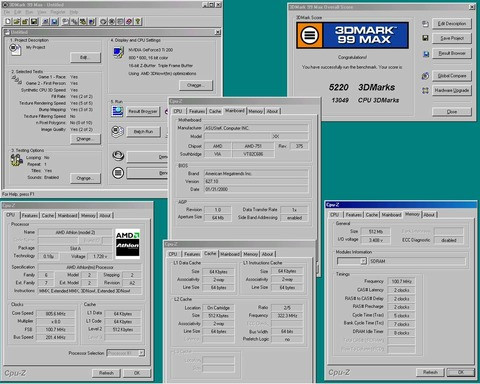Screen dimensions: 480x384
Task: Click the Result Browser button in the Run section
Action: pos(143,111)
